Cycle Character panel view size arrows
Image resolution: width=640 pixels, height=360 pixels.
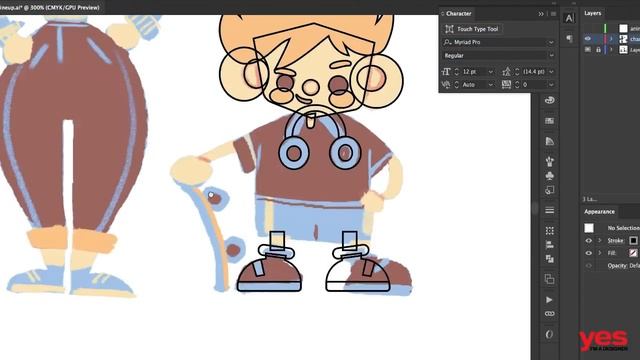pyautogui.click(x=443, y=14)
